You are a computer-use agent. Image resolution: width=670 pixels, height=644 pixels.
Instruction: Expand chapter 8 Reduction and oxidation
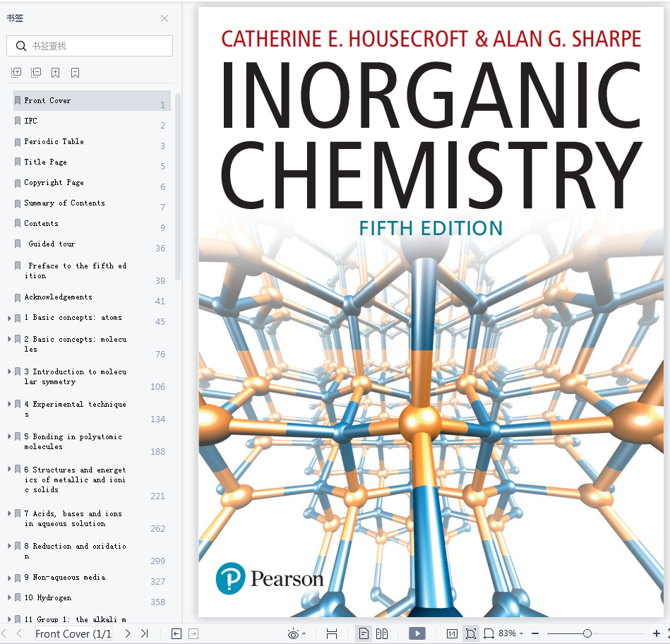[9, 546]
